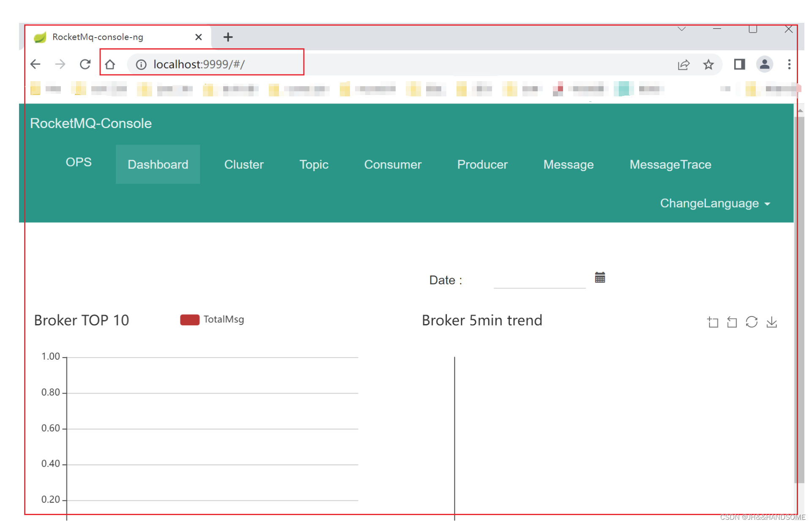Go back with the browser back arrow
The image size is (812, 524).
(x=36, y=64)
